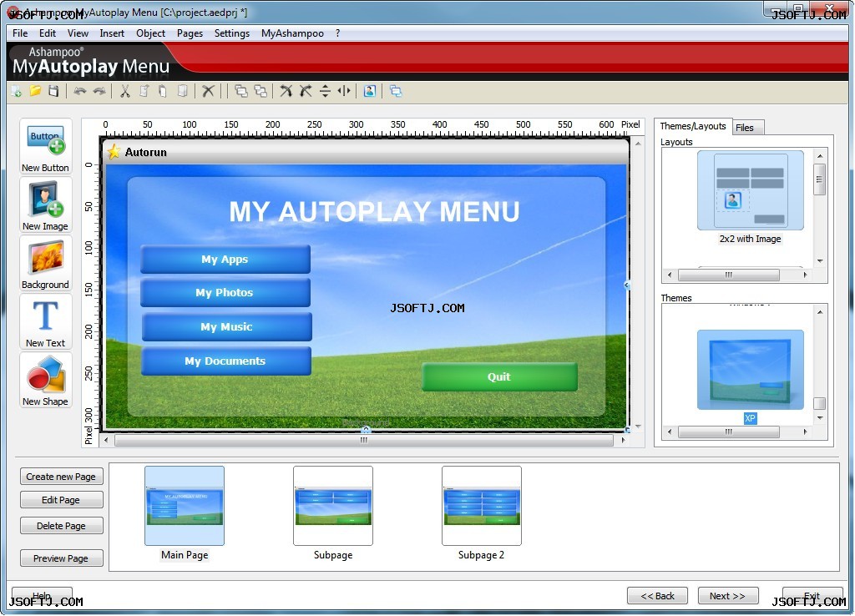This screenshot has width=855, height=616.
Task: Click the vertical up-down arrows toolbar icon
Action: (x=325, y=91)
